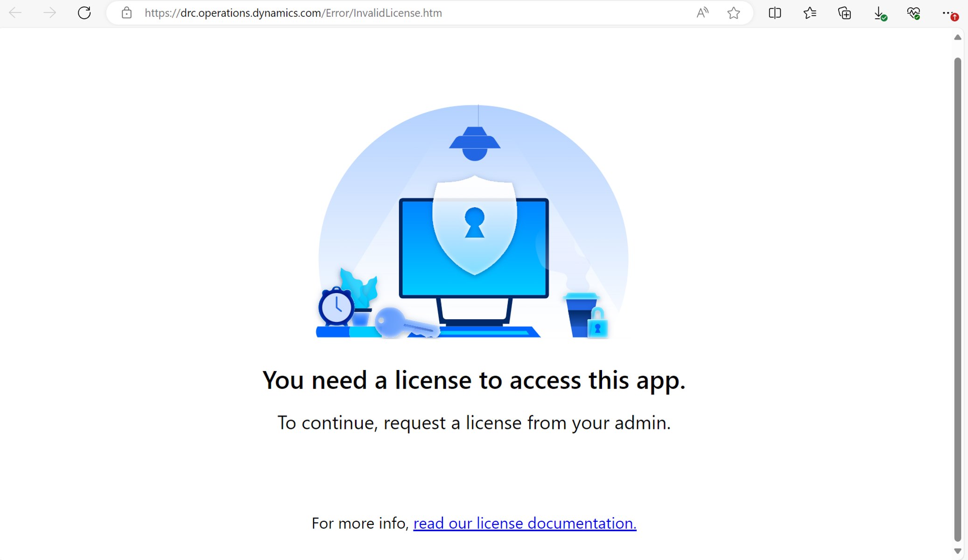Click the heading You need a license text
968x560 pixels.
[x=474, y=380]
